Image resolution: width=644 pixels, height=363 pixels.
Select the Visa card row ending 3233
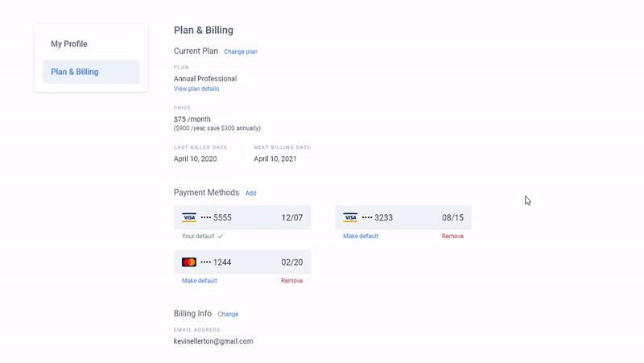coord(403,217)
